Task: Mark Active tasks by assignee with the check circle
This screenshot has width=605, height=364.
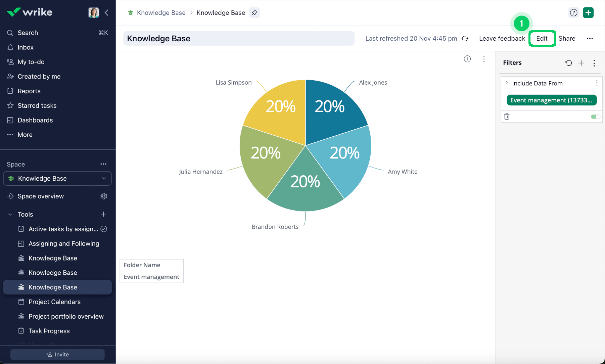Action: point(103,229)
